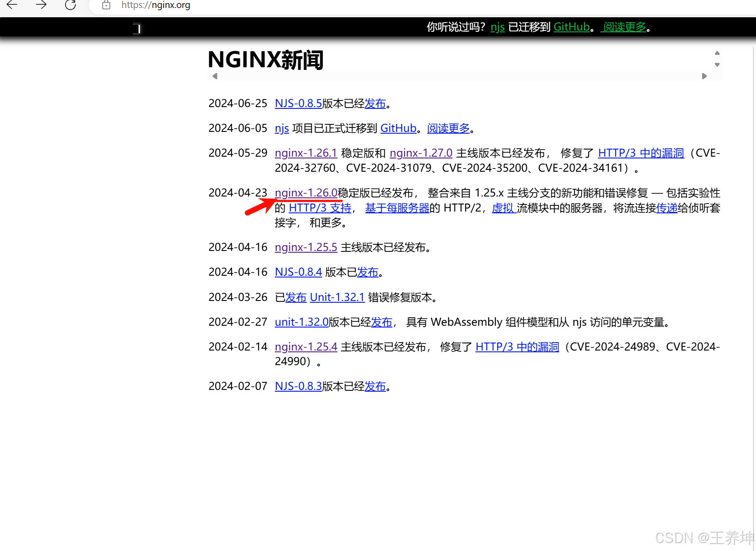This screenshot has width=756, height=551.
Task: Click the right arrow of the horizontal scrollbar
Action: 704,76
